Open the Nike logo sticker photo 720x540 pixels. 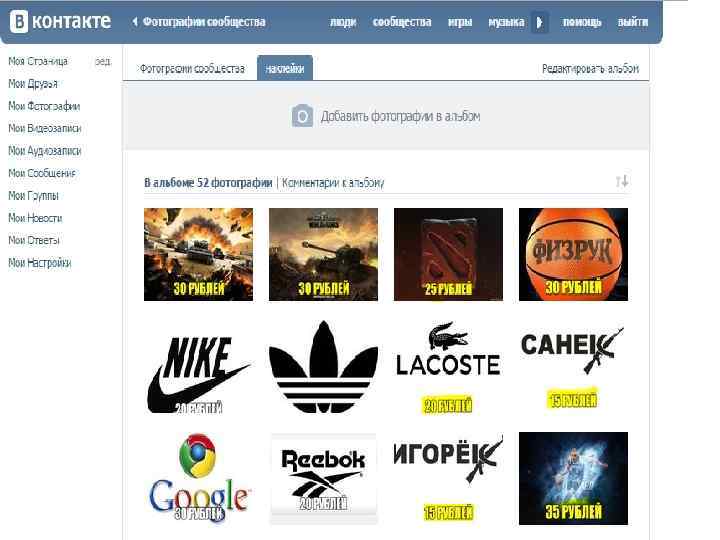click(198, 367)
